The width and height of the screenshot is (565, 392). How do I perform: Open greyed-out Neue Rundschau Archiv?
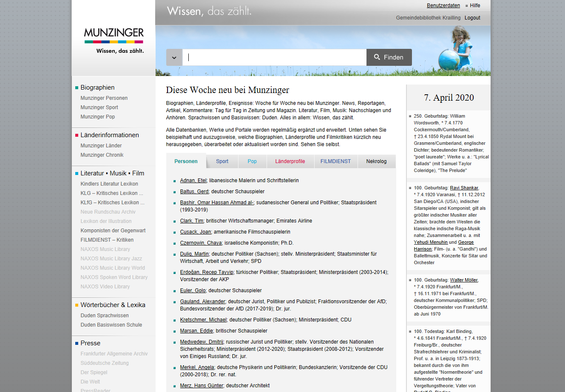point(108,212)
